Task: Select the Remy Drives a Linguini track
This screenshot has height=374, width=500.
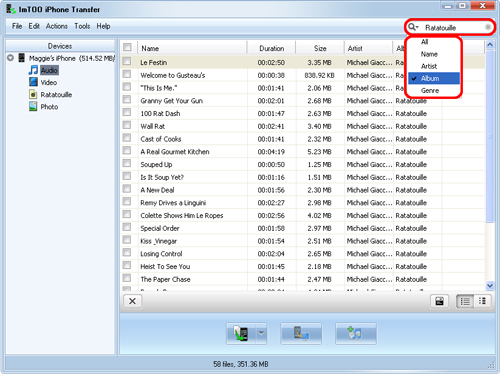Action: [x=173, y=203]
